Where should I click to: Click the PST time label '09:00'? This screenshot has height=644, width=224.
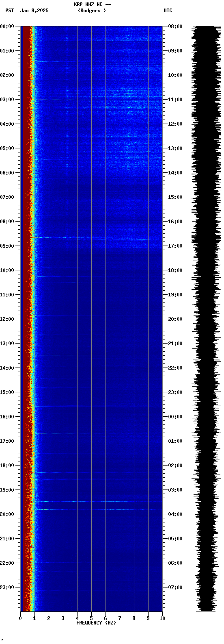pyautogui.click(x=7, y=246)
